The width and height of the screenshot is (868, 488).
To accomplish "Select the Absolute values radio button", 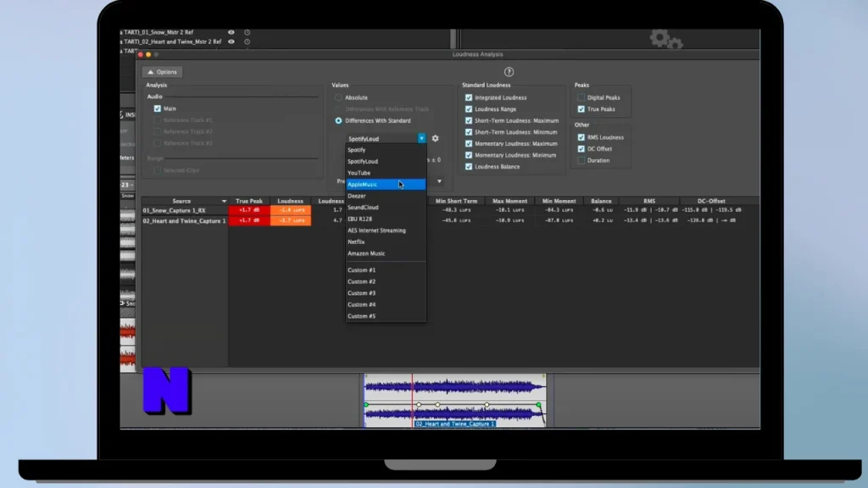I will [x=338, y=97].
